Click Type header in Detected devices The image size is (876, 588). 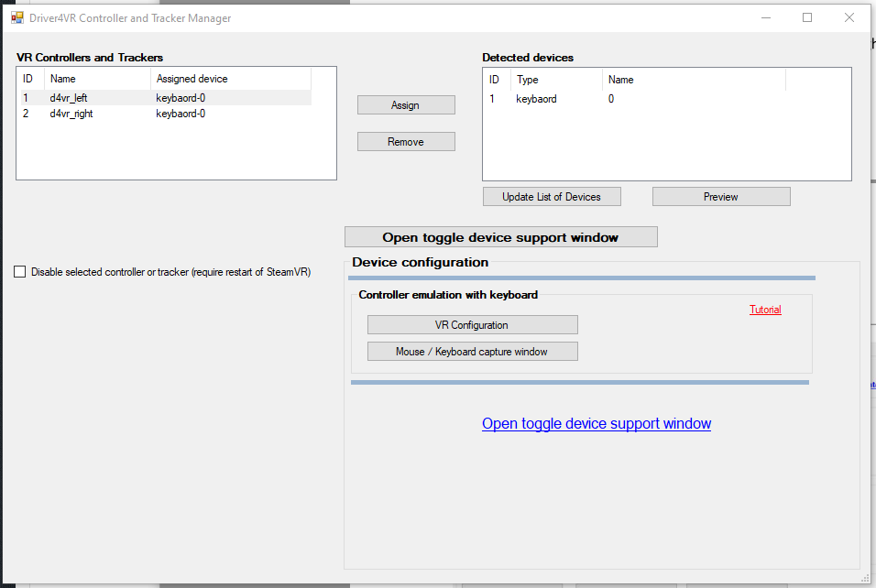[x=528, y=80]
